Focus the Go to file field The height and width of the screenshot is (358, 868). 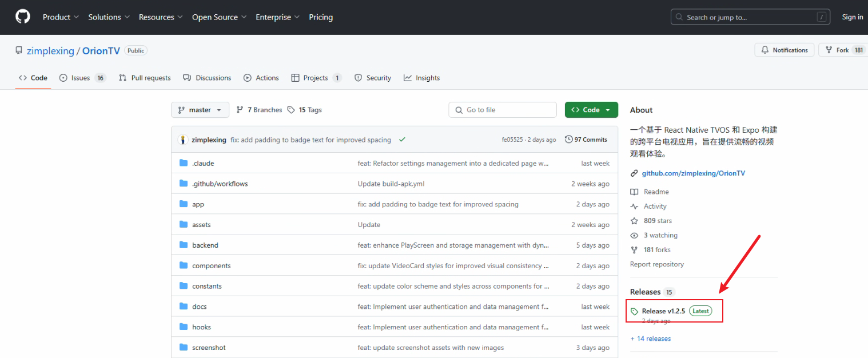click(503, 110)
